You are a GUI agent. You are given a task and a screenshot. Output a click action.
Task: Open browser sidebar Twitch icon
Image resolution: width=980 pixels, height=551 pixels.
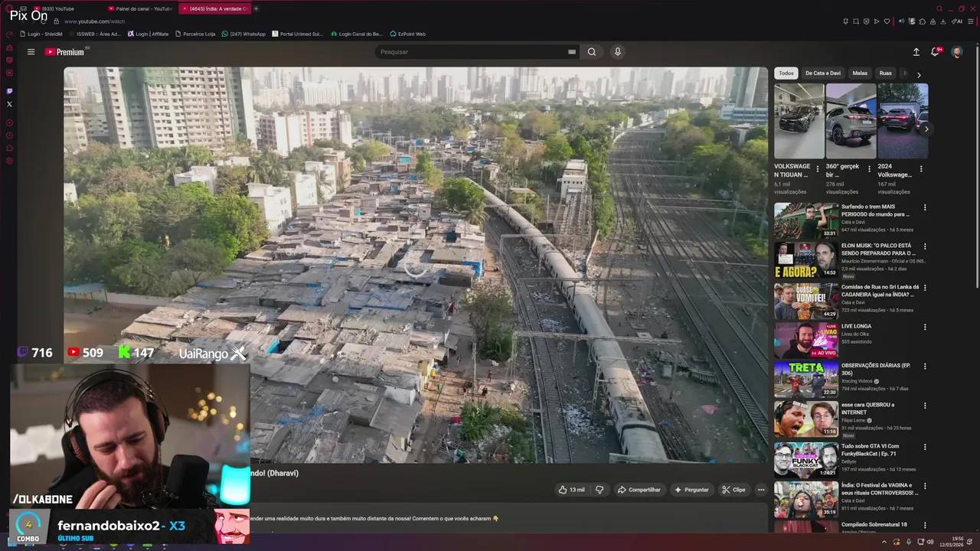coord(9,91)
